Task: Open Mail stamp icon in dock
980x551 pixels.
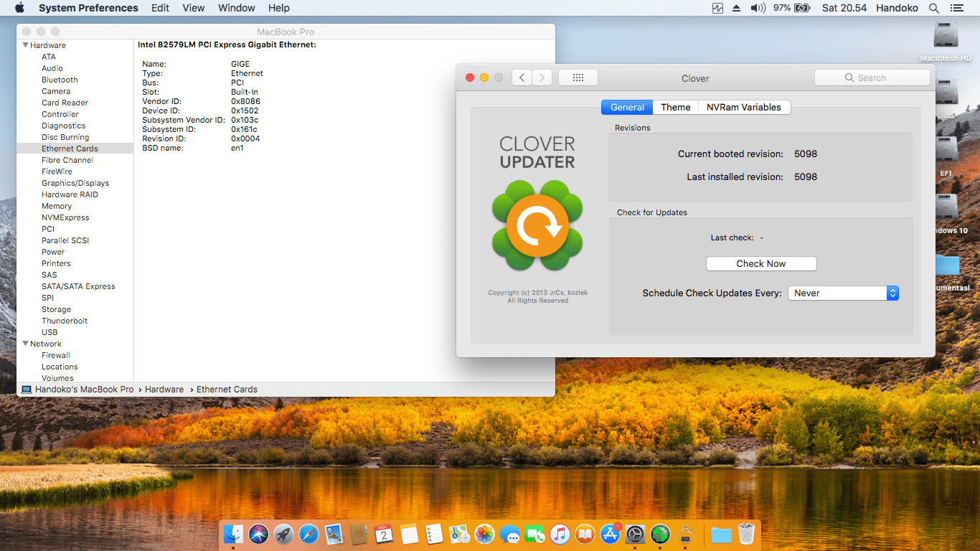Action: click(x=334, y=534)
